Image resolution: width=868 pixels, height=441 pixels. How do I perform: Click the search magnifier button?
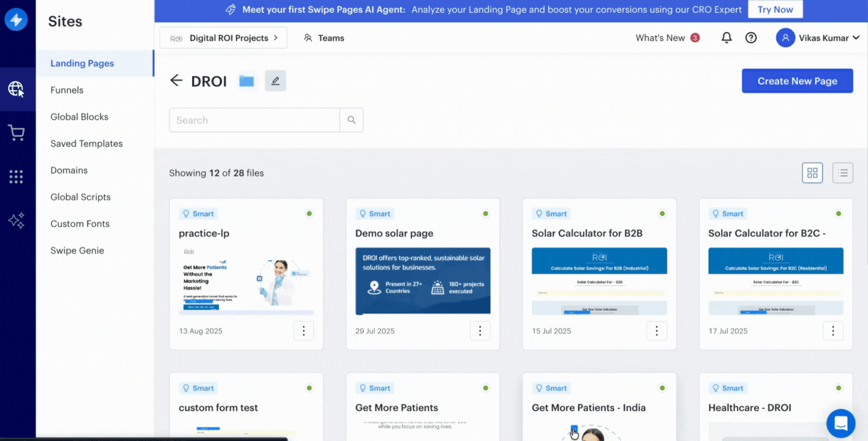coord(352,120)
